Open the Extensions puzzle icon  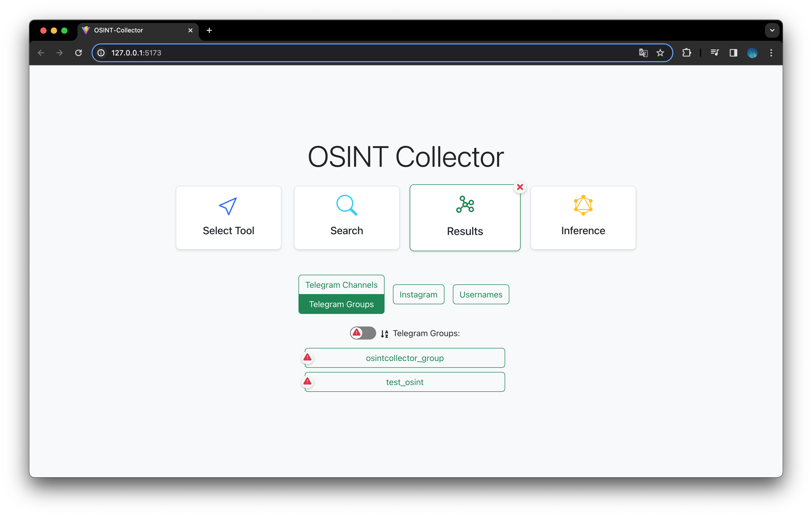[x=686, y=53]
